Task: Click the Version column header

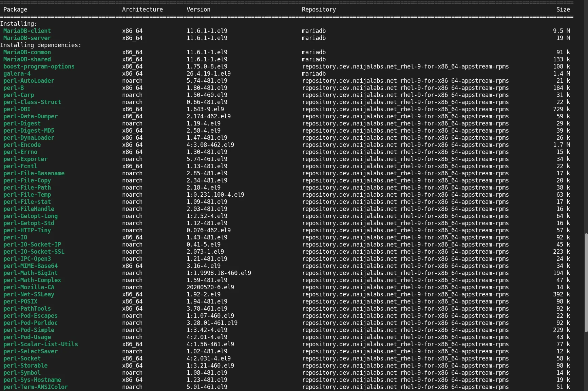Action: tap(198, 9)
